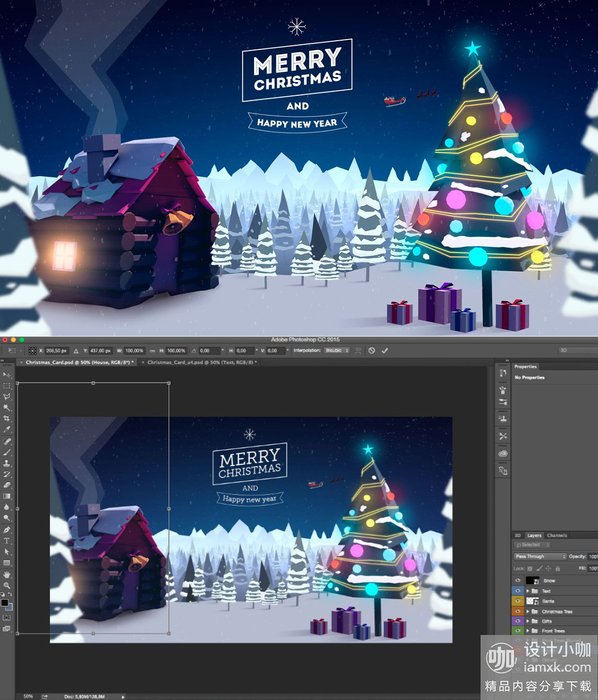Click the X position input field
This screenshot has height=700, width=598.
[56, 351]
